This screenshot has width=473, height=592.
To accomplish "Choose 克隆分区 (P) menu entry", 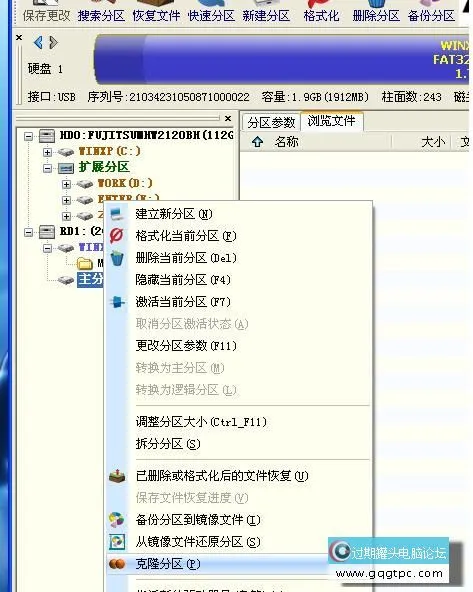I will 238,564.
